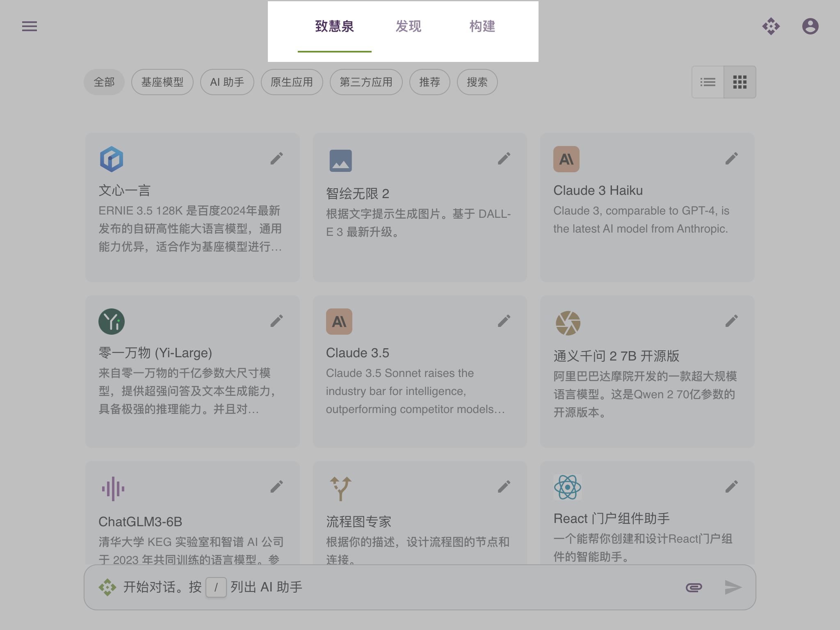Image resolution: width=840 pixels, height=630 pixels.
Task: Edit the 通义千问 2 7B 开源版 card pencil icon
Action: click(732, 321)
